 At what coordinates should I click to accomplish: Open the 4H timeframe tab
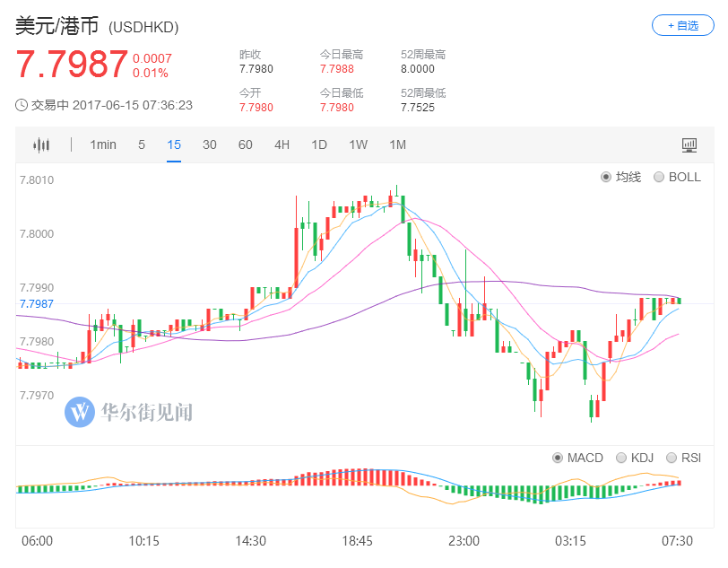click(x=282, y=145)
